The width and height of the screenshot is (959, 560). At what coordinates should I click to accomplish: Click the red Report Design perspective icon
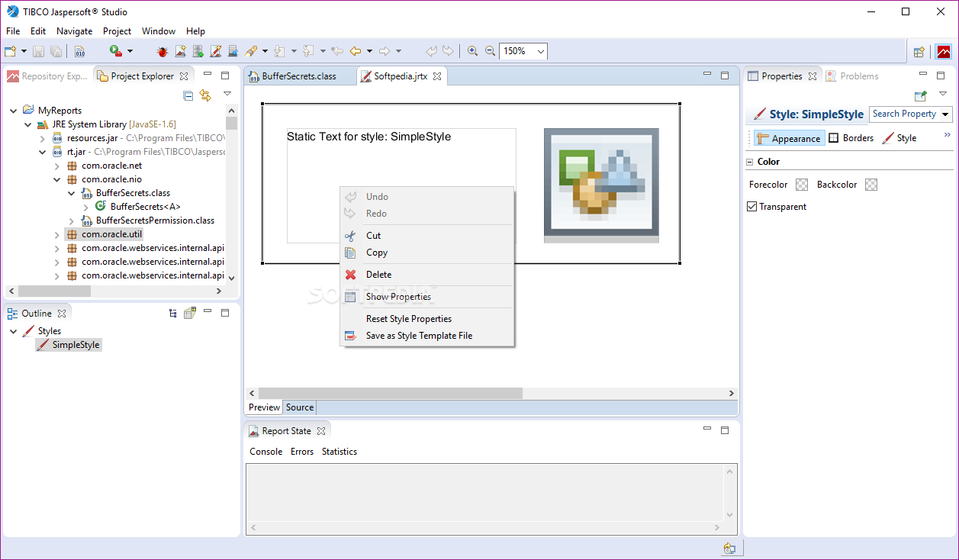click(944, 52)
